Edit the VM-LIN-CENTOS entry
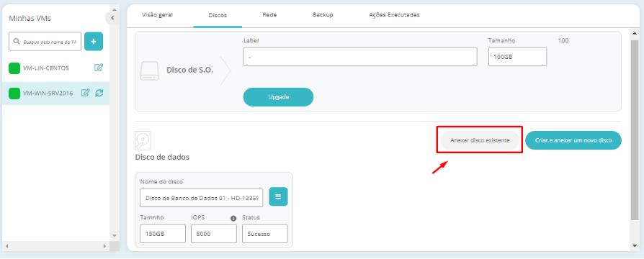The image size is (644, 259). pyautogui.click(x=99, y=68)
